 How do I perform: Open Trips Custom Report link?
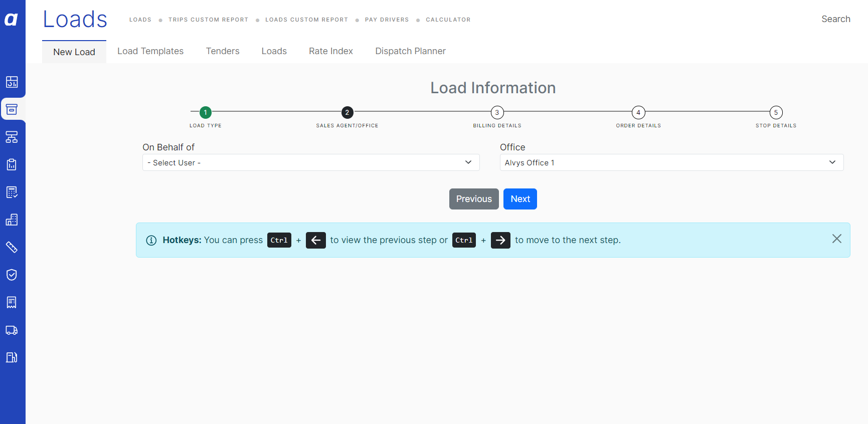[x=209, y=20]
